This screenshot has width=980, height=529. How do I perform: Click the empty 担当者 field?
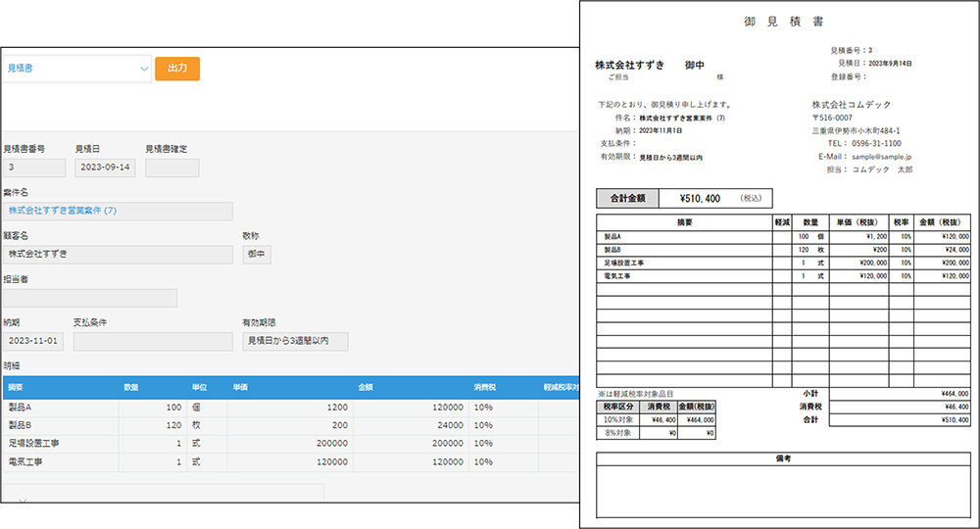click(x=90, y=298)
